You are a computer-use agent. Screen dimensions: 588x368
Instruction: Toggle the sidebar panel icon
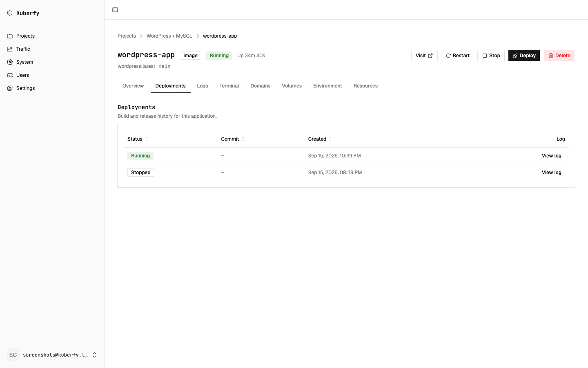(x=115, y=10)
